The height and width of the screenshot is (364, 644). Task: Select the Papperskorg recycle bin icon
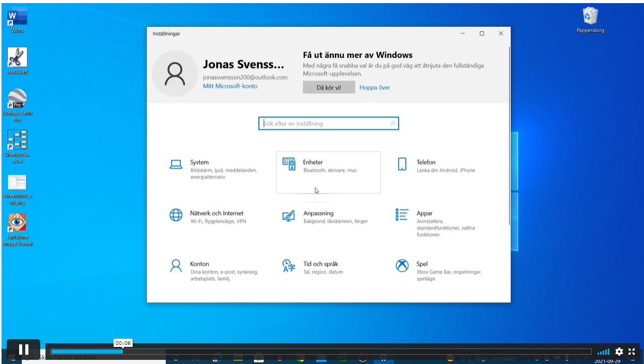click(x=590, y=20)
